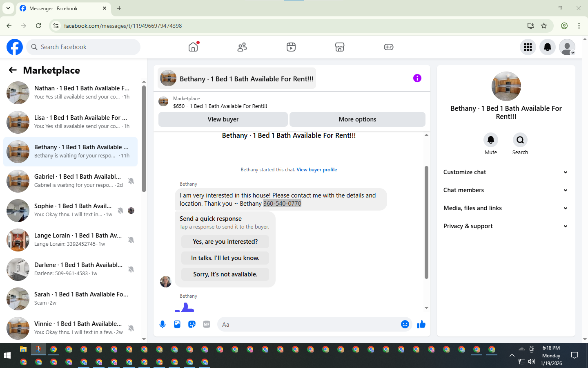Open the Lisa conversation
The height and width of the screenshot is (368, 588).
point(70,122)
